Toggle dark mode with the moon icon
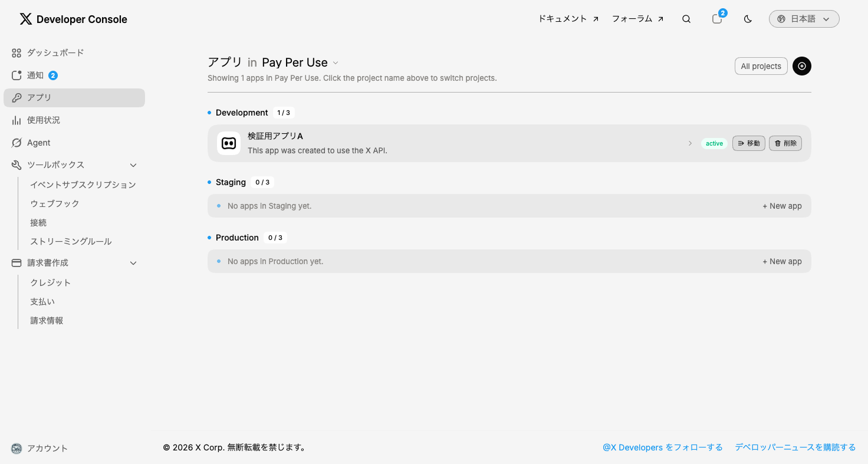Screen dimensions: 868x464 [748, 19]
